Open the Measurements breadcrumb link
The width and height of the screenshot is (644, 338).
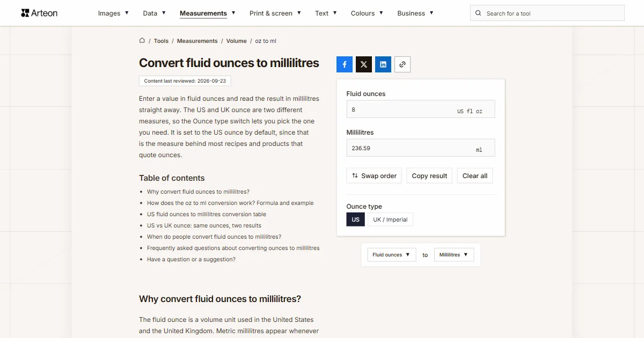click(x=197, y=41)
